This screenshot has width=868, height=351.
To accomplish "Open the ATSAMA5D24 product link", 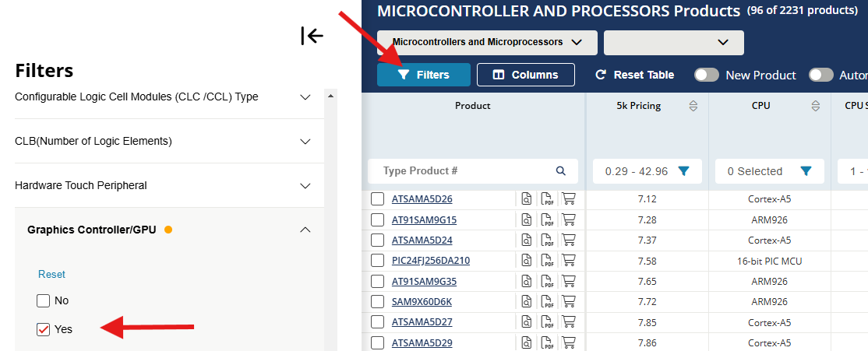I will [x=422, y=240].
